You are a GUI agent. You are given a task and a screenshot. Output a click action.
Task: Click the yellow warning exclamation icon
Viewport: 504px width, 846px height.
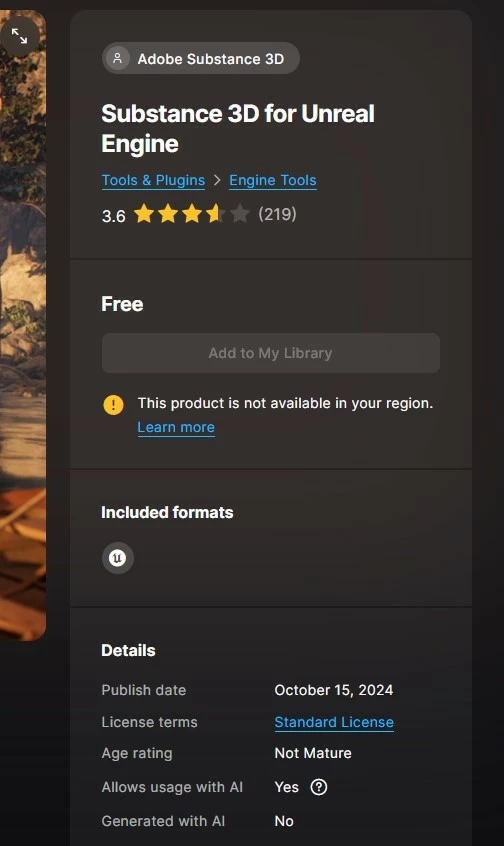pyautogui.click(x=113, y=404)
